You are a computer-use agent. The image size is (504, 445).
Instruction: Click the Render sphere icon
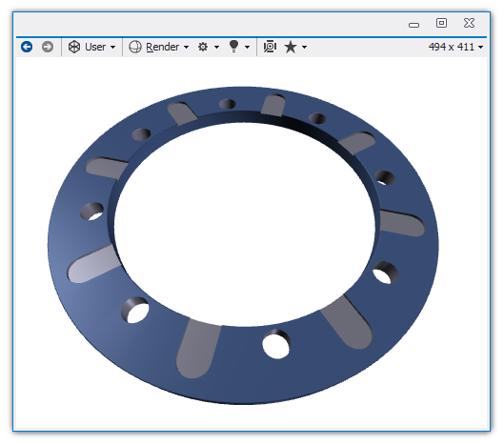(x=135, y=47)
